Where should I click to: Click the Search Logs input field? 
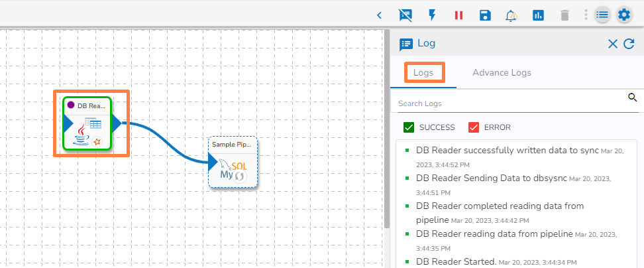click(x=511, y=103)
